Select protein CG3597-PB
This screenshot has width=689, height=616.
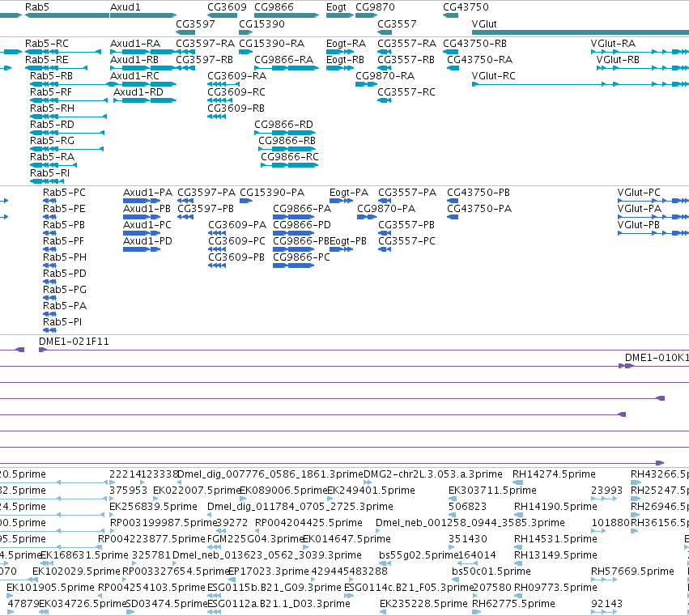206,209
